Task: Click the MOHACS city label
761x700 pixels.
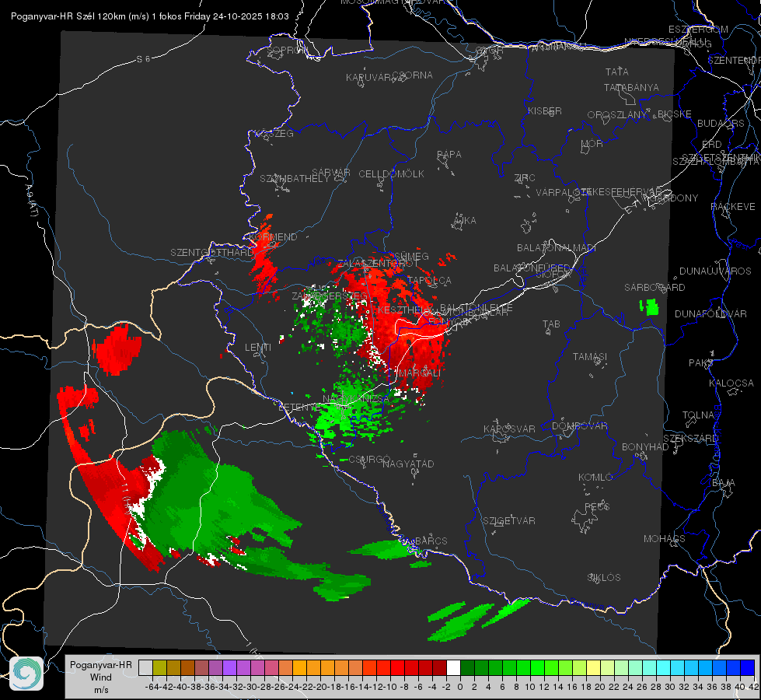Action: [665, 539]
